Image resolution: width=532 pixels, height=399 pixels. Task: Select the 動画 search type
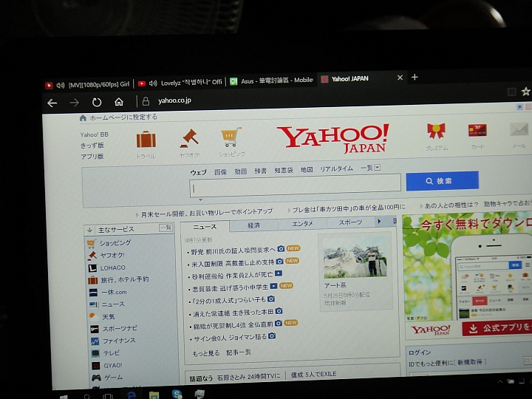pyautogui.click(x=241, y=171)
